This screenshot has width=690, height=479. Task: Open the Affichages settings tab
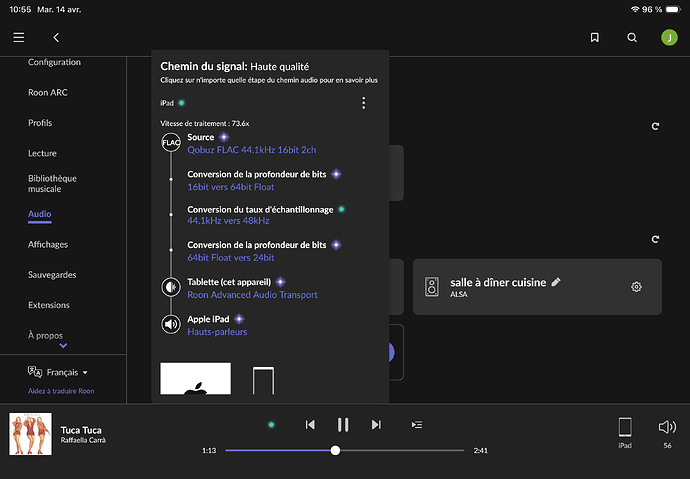pos(48,244)
